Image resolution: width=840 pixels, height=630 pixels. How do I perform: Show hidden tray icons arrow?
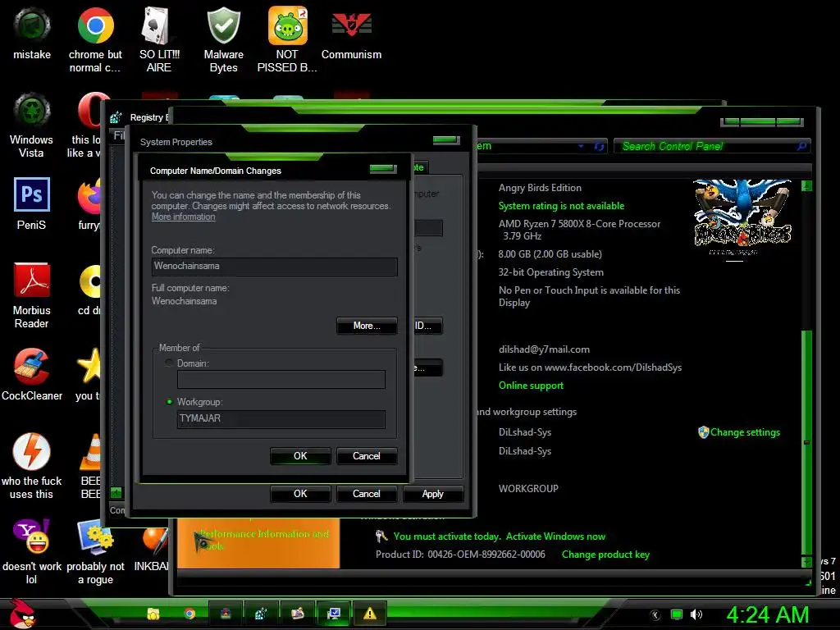click(655, 615)
